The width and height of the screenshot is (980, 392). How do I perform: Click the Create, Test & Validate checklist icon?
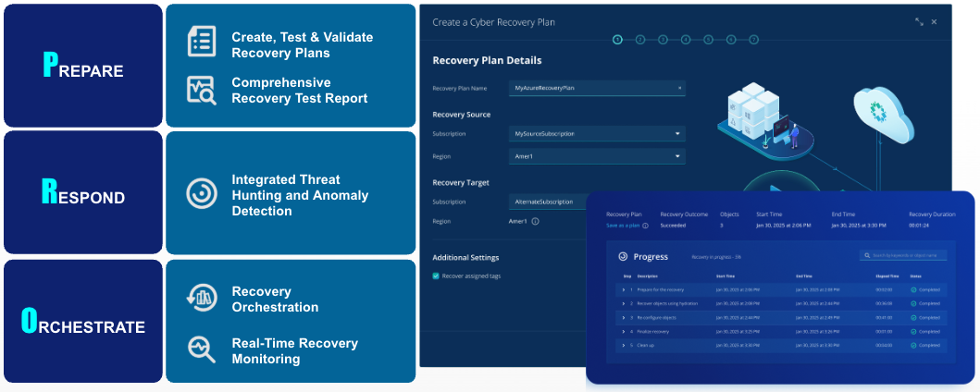(202, 42)
